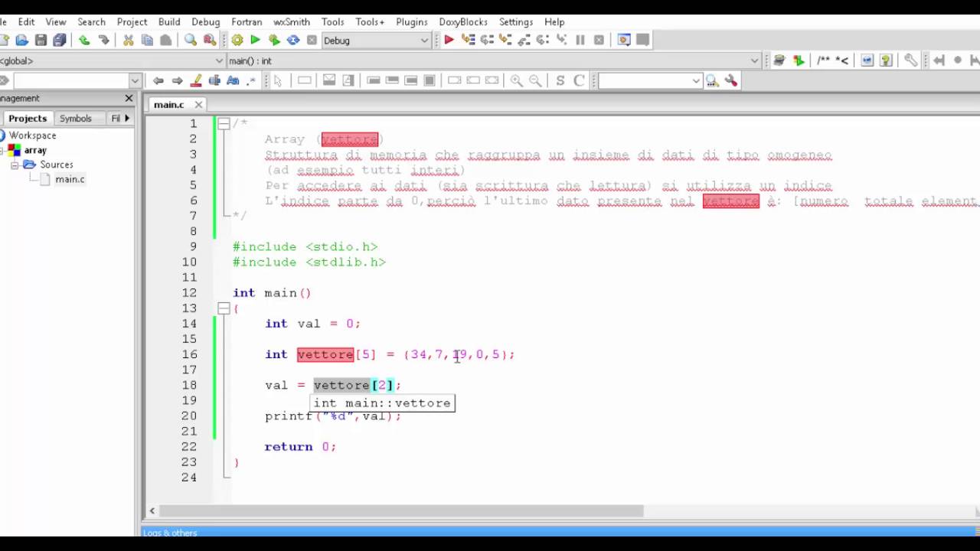Click the Replace toolbar icon
Image resolution: width=980 pixels, height=551 pixels.
coord(209,41)
